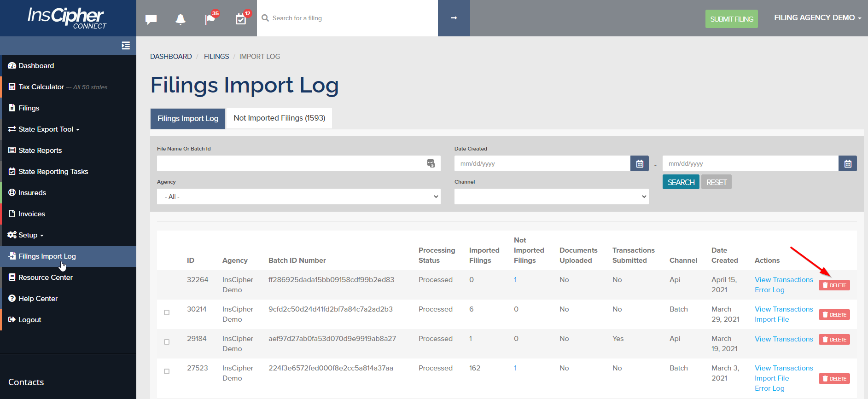The width and height of the screenshot is (868, 399).
Task: Tick the checkbox for import 27523
Action: pyautogui.click(x=167, y=371)
